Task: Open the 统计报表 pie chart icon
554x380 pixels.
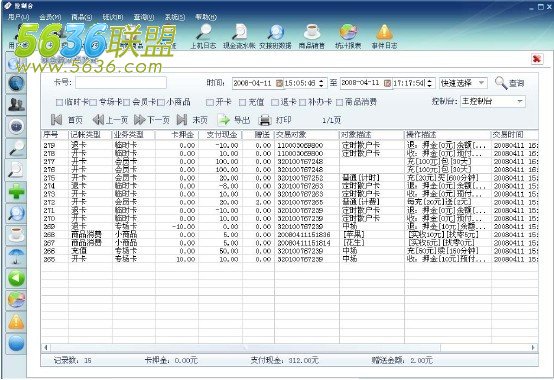Action: [348, 36]
